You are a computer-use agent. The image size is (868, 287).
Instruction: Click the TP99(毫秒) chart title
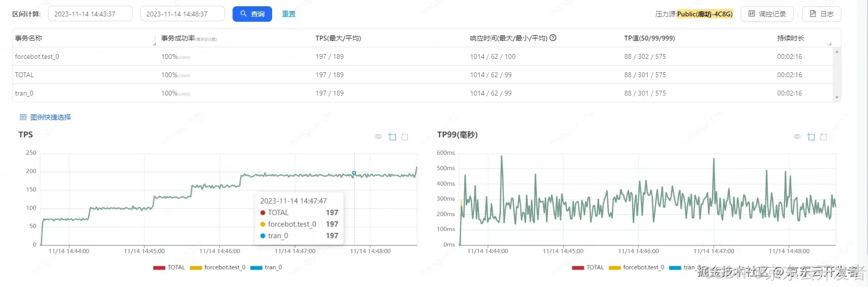coord(457,135)
